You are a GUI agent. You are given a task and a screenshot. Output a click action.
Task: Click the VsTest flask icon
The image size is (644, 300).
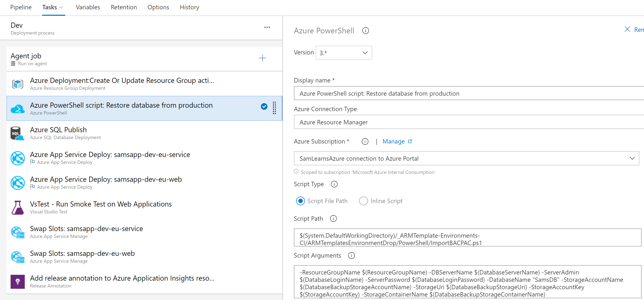pos(17,208)
